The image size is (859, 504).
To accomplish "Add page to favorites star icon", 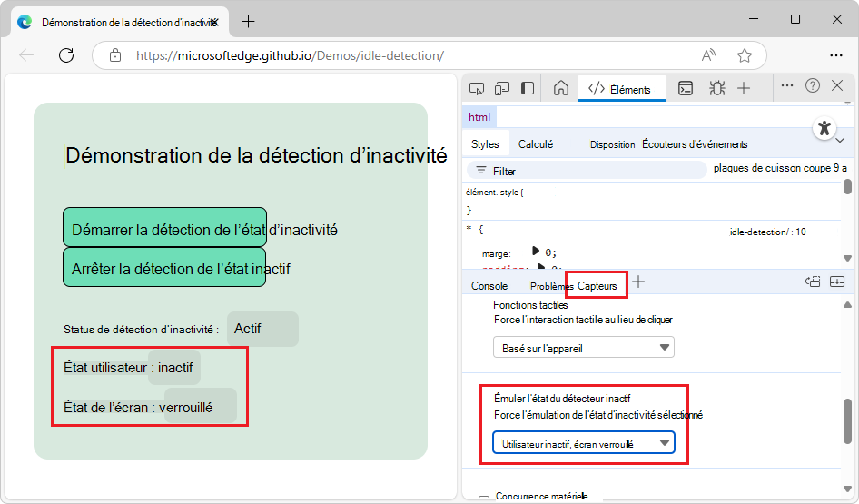I will [x=744, y=55].
